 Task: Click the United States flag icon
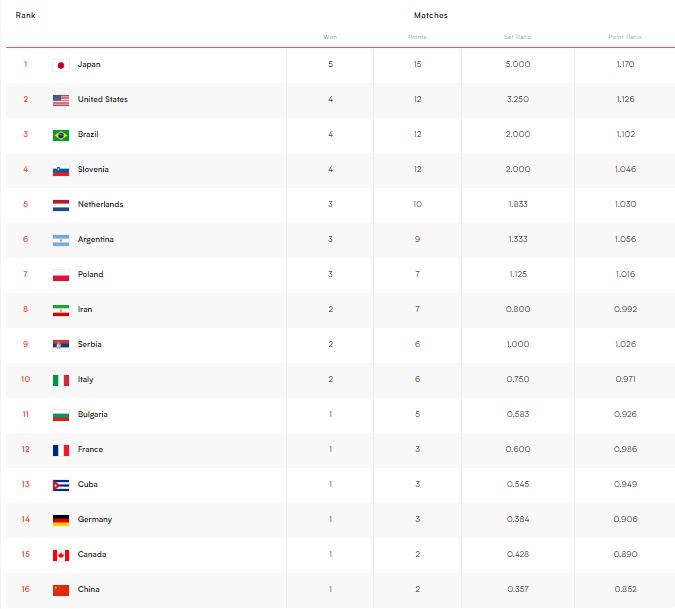60,100
